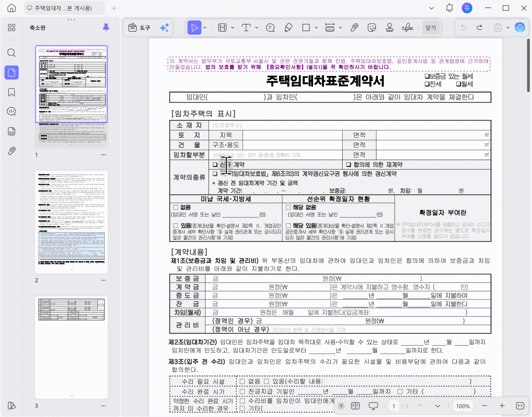Open the bookmarks panel icon
This screenshot has width=532, height=417.
click(11, 92)
